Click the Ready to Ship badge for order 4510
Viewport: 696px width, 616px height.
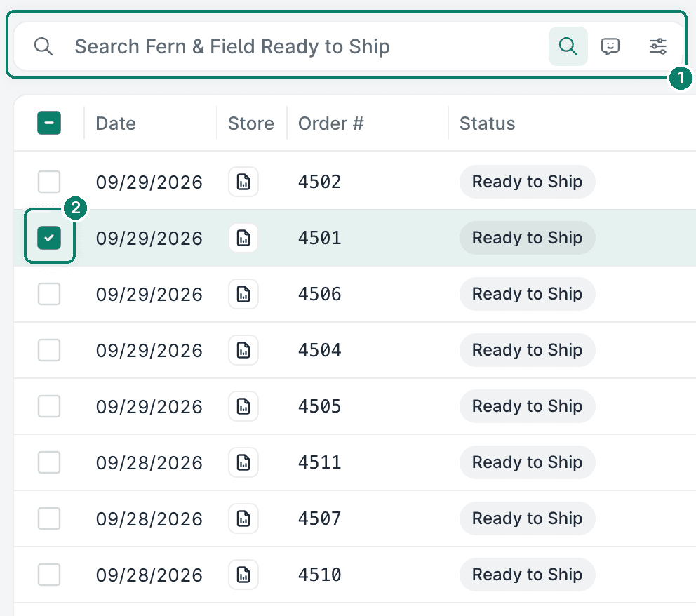527,575
